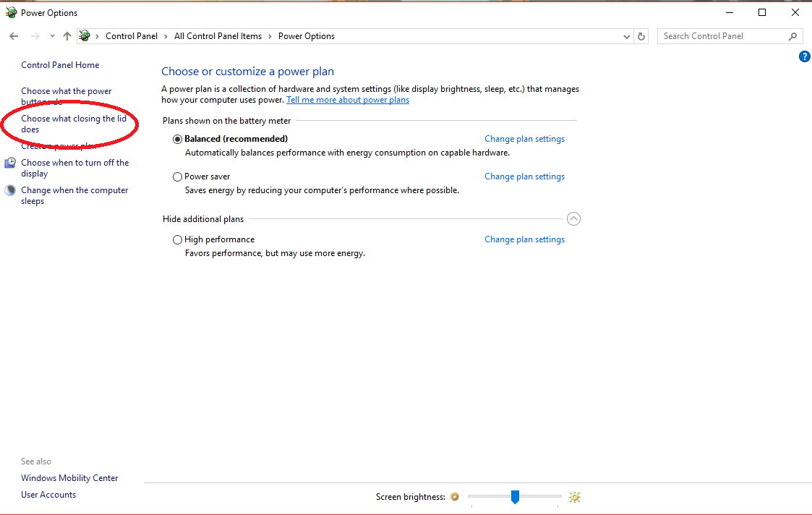812x515 pixels.
Task: Click the Screen brightness slider handle
Action: coord(515,497)
